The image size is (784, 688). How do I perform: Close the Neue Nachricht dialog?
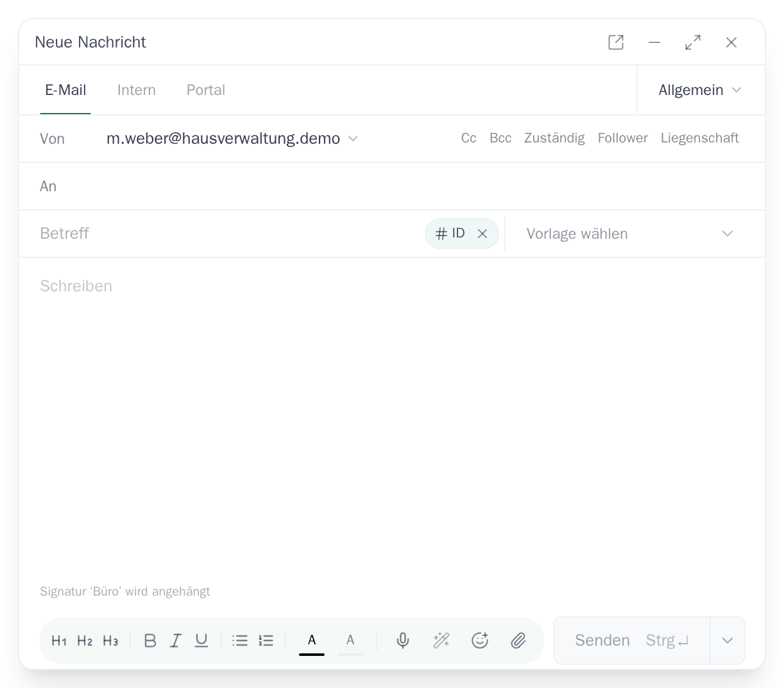point(731,42)
